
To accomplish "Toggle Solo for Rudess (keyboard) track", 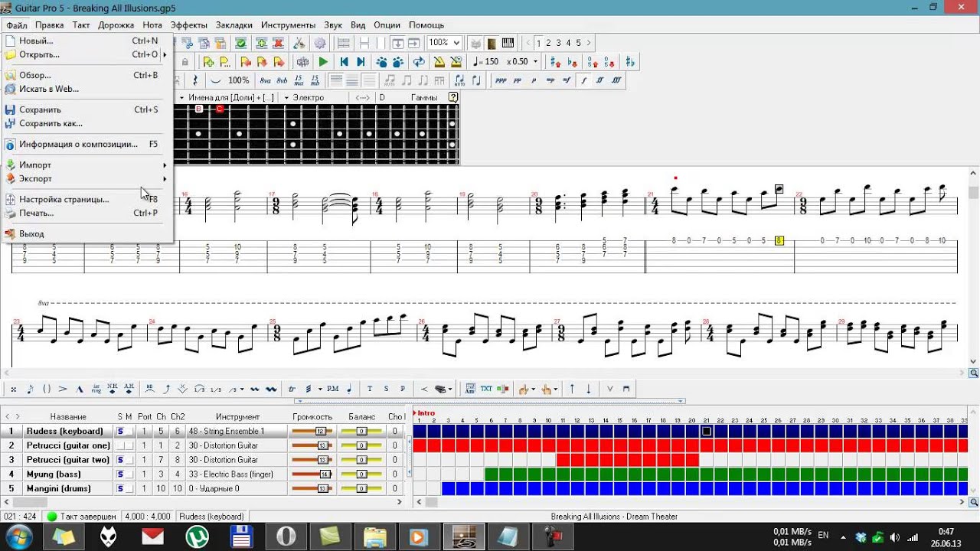I will pos(119,432).
